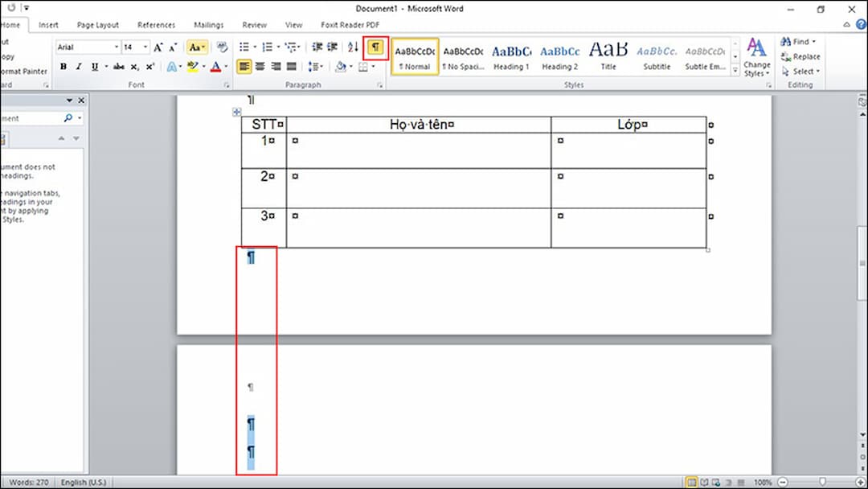This screenshot has height=489, width=868.
Task: Open the font size 14 dropdown
Action: pyautogui.click(x=145, y=47)
